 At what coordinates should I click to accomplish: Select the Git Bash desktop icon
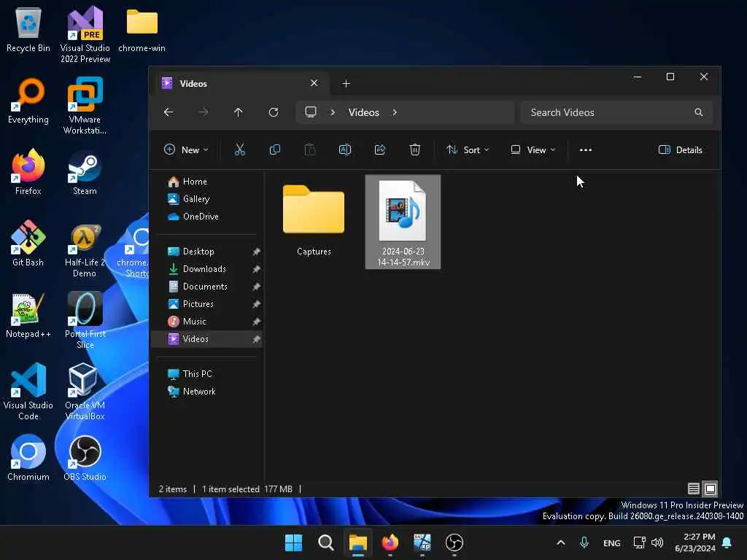point(28,244)
